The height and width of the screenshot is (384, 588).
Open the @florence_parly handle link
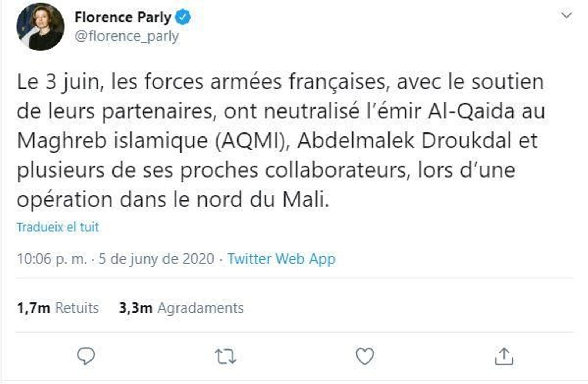click(x=126, y=36)
